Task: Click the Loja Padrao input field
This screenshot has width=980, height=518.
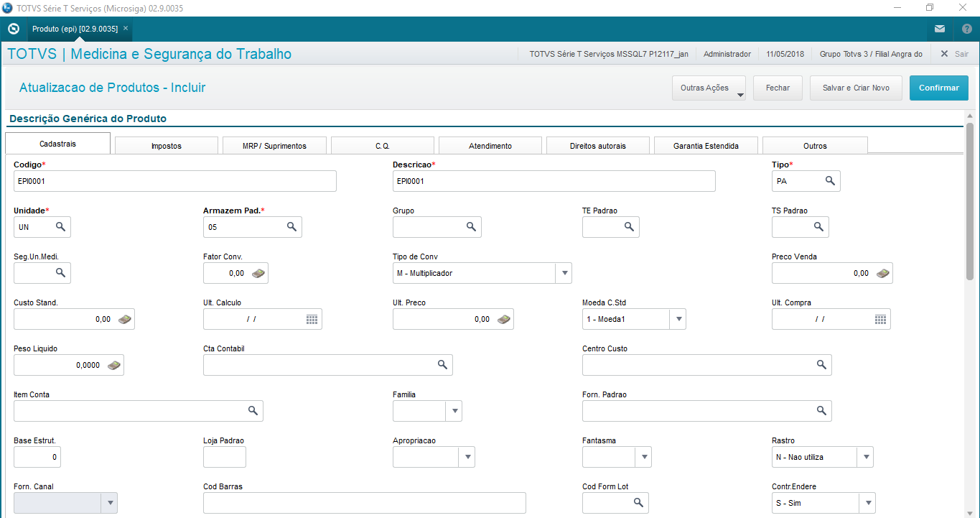Action: [225, 457]
